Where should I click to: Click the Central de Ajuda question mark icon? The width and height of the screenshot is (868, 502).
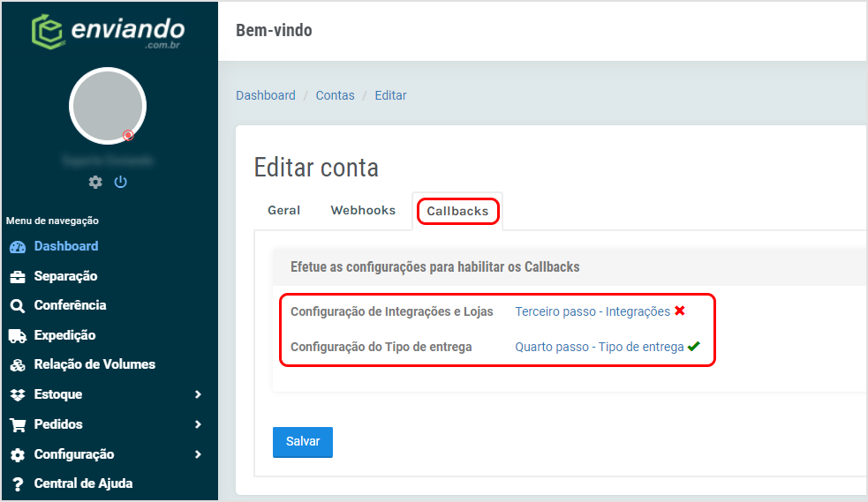tap(18, 484)
